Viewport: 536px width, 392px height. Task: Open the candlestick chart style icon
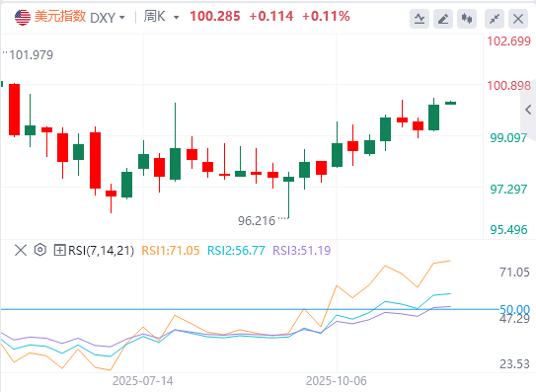coord(467,19)
